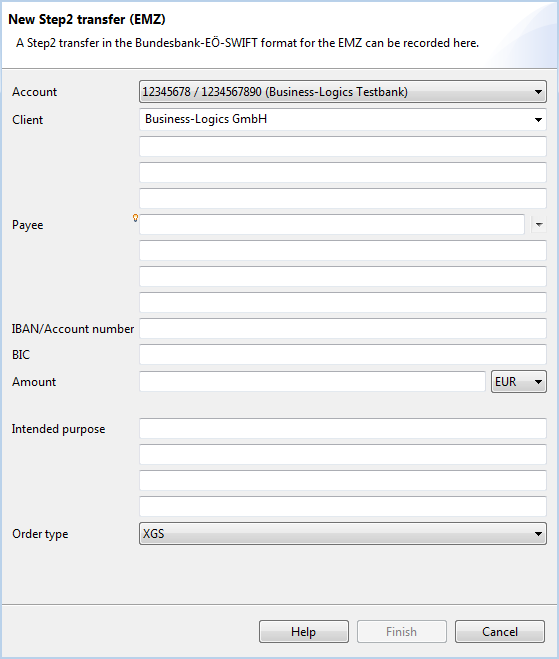Click the third Intended purpose line
This screenshot has height=659, width=559.
343,480
